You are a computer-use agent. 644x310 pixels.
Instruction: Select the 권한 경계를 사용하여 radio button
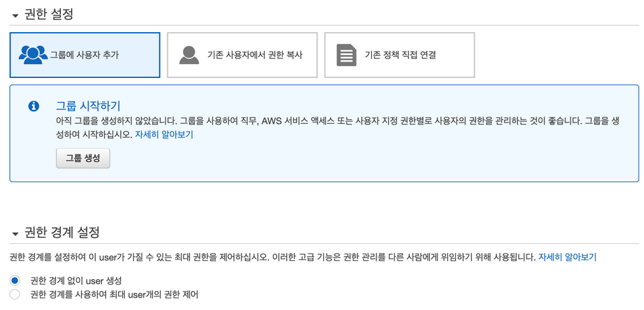coord(15,294)
